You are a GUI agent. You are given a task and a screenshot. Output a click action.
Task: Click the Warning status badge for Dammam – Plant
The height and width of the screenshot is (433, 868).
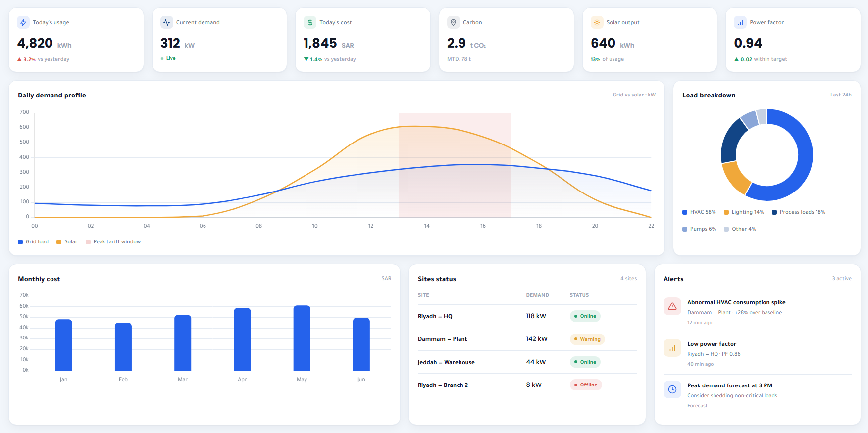[587, 339]
